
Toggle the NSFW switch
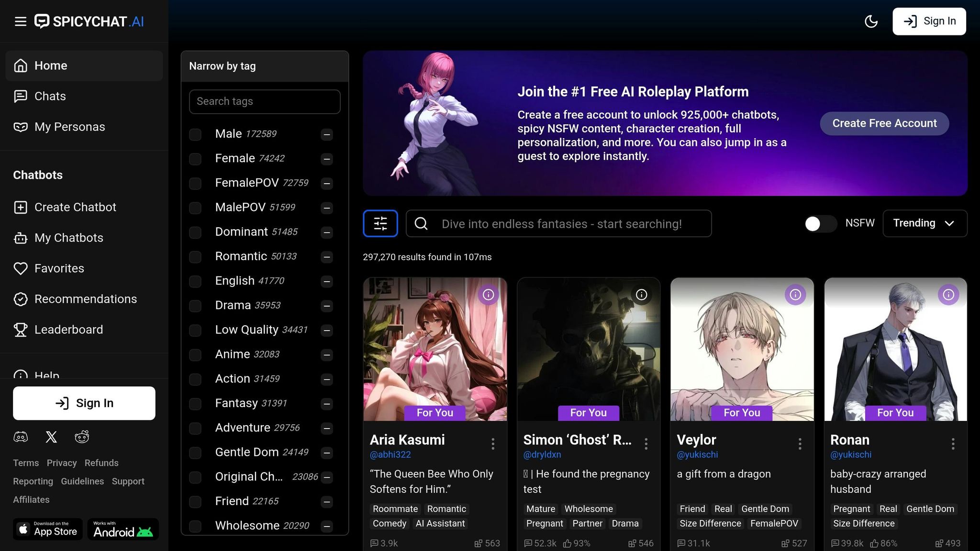coord(821,223)
